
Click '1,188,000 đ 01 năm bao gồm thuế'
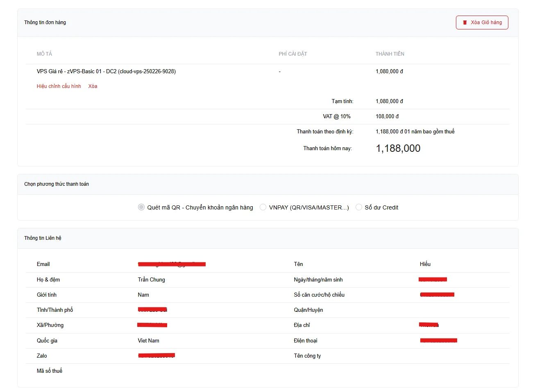pos(415,132)
